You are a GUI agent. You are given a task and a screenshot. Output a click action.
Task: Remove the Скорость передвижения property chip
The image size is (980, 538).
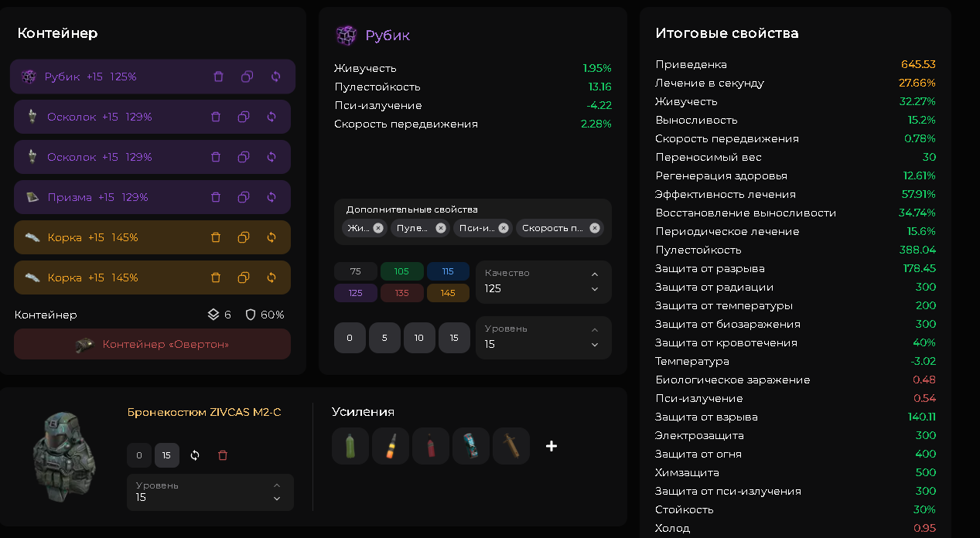595,228
